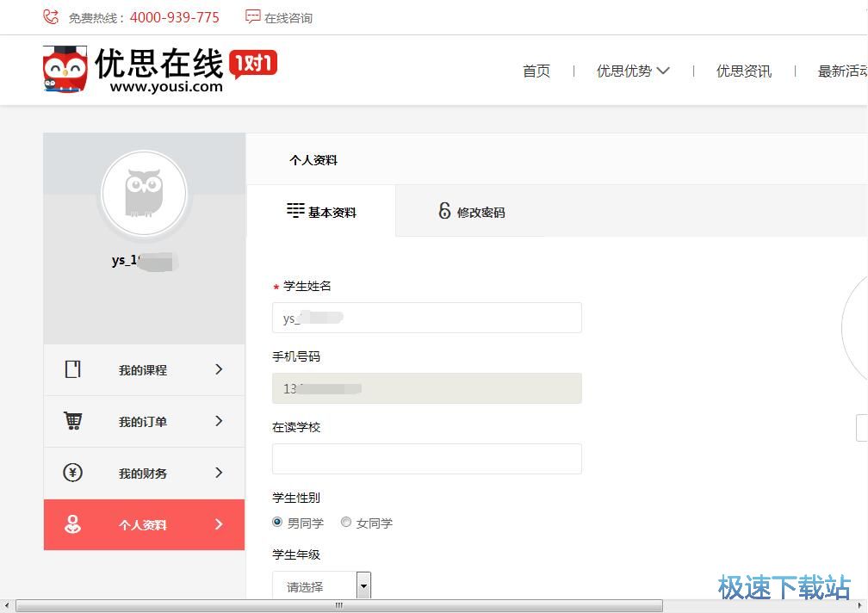This screenshot has height=613, width=868.
Task: Expand the 我的财务 chevron arrow
Action: pos(219,473)
